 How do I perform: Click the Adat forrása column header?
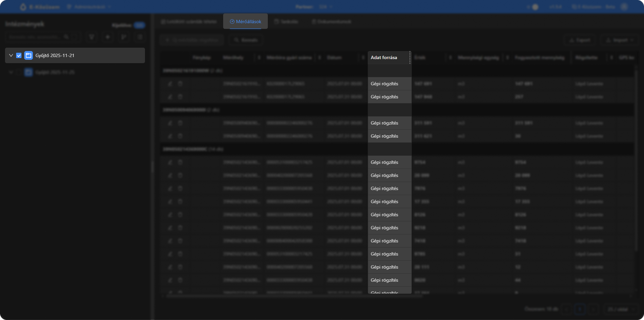tap(384, 57)
